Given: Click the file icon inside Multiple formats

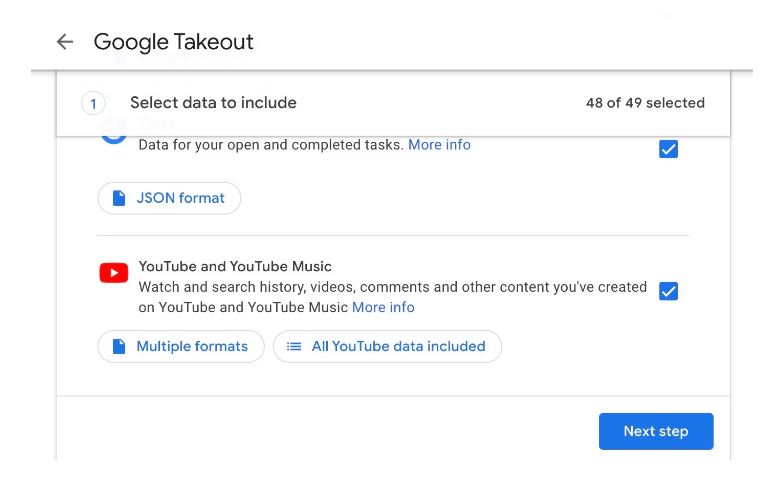Looking at the screenshot, I should (x=119, y=347).
